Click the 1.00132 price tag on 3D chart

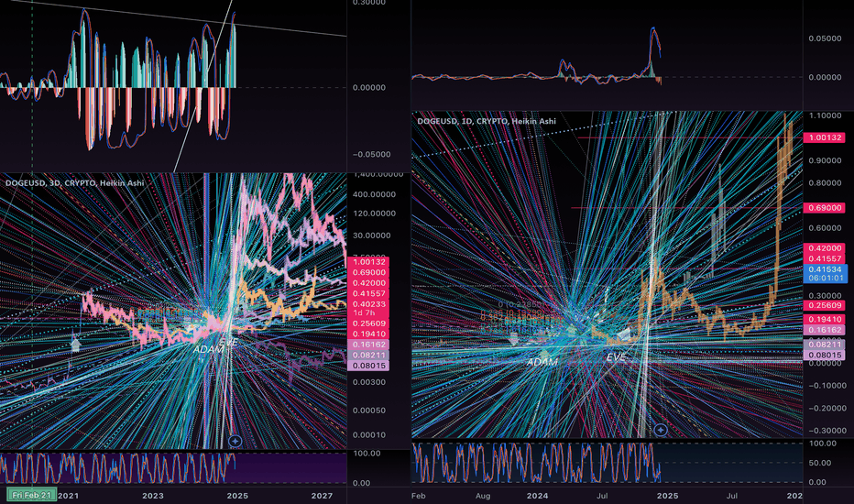point(368,262)
